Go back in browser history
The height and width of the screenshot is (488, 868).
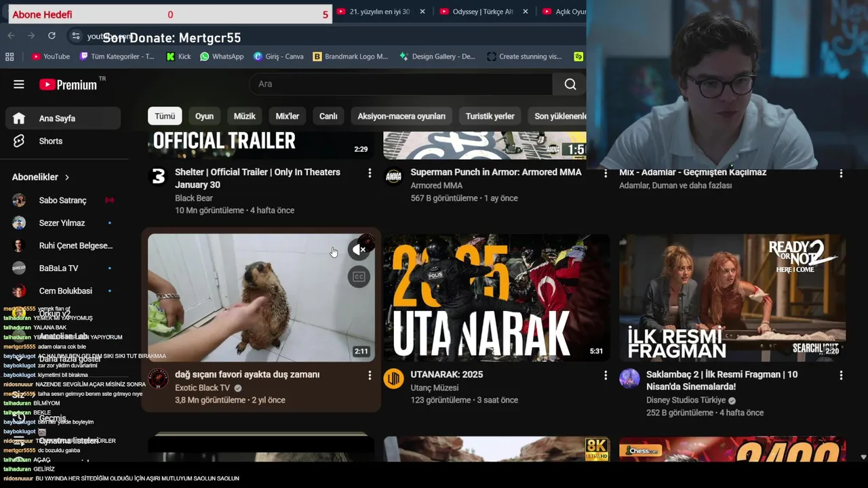[12, 35]
